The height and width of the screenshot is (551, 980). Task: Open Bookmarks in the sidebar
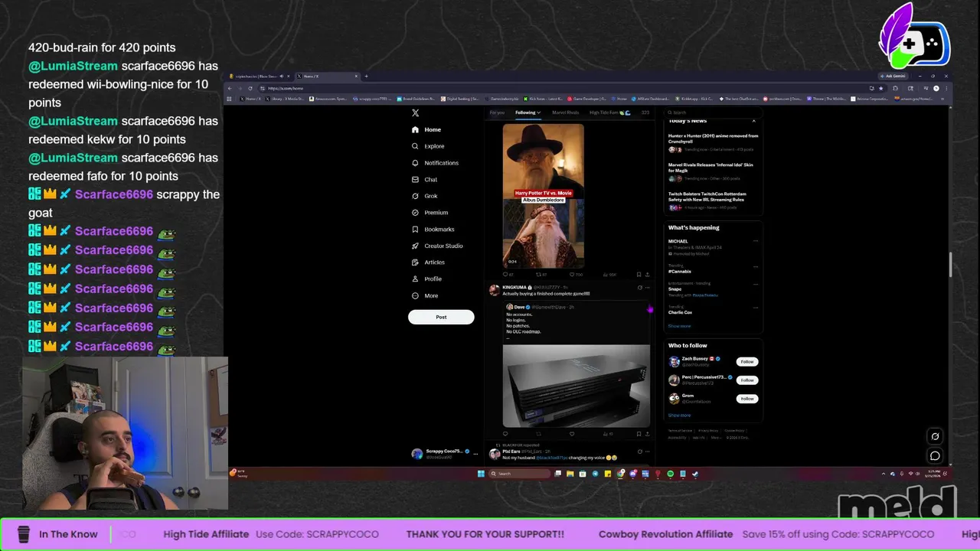coord(433,230)
